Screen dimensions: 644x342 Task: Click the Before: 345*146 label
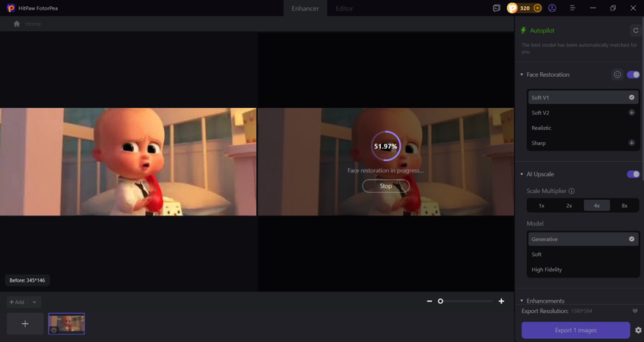[x=27, y=280]
